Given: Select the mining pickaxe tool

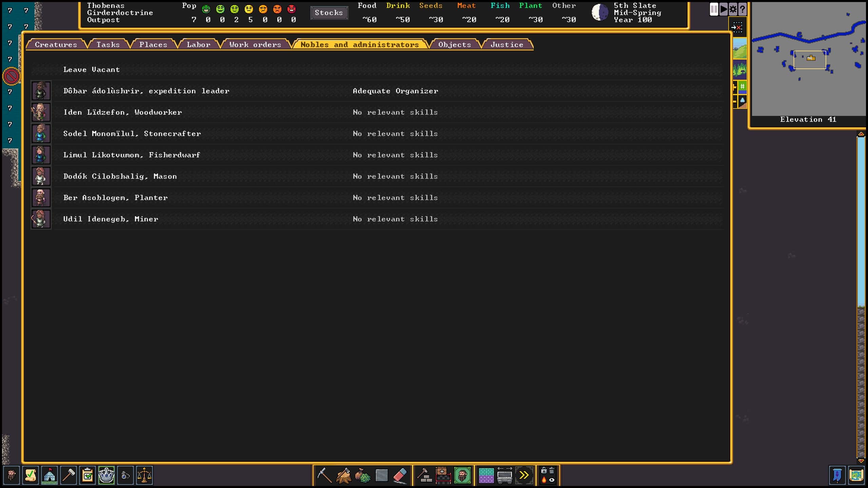Looking at the screenshot, I should pos(324,475).
